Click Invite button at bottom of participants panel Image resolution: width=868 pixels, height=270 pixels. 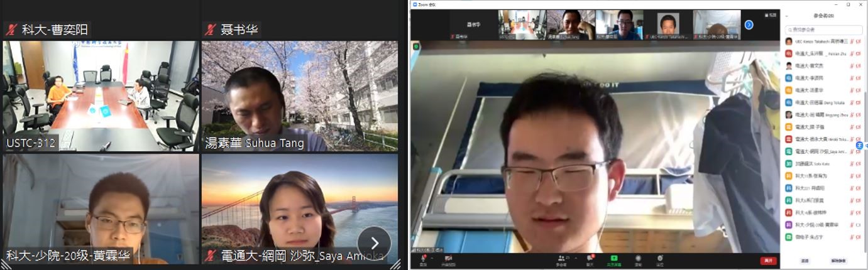[x=805, y=261]
